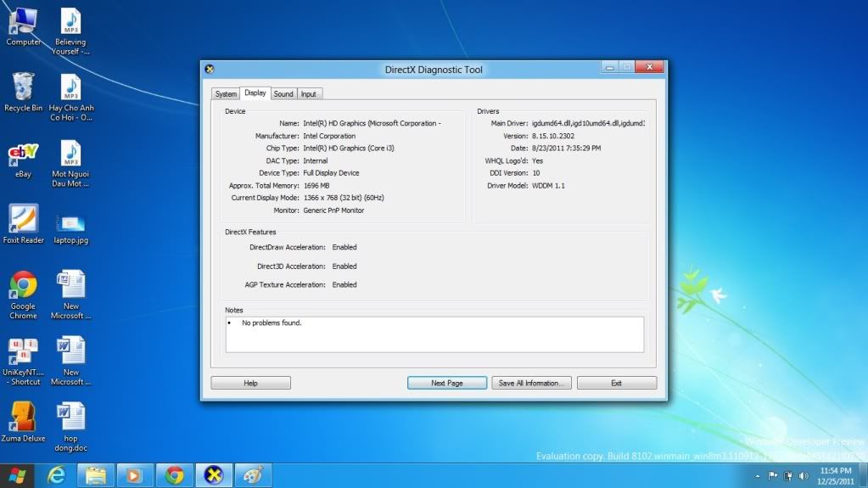Click the Generic PnP Monitor value
The height and width of the screenshot is (488, 868).
tap(333, 210)
